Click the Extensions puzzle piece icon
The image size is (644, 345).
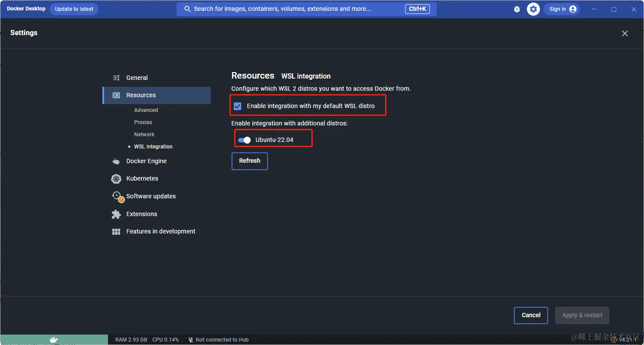(x=116, y=214)
